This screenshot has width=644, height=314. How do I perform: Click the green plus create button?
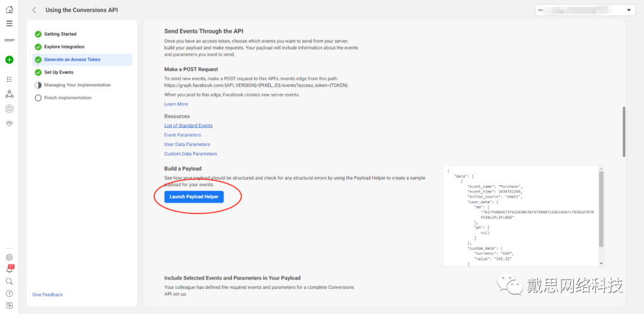[9, 60]
